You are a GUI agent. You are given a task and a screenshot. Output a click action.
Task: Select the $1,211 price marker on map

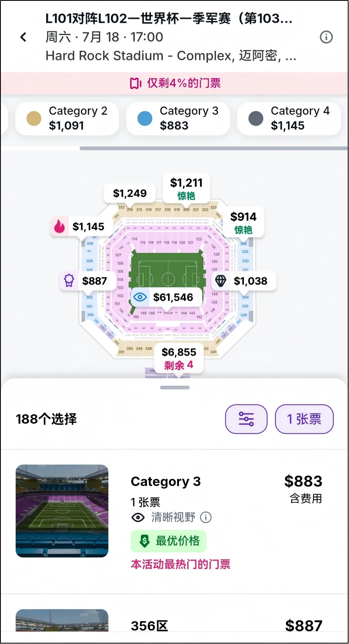[x=186, y=188]
